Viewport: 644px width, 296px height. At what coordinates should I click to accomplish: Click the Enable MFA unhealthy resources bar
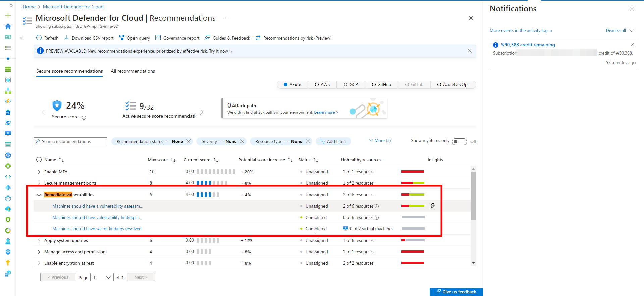tap(413, 172)
